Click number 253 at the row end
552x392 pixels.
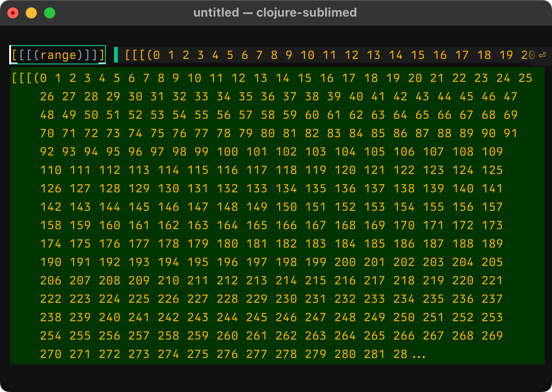(x=492, y=317)
